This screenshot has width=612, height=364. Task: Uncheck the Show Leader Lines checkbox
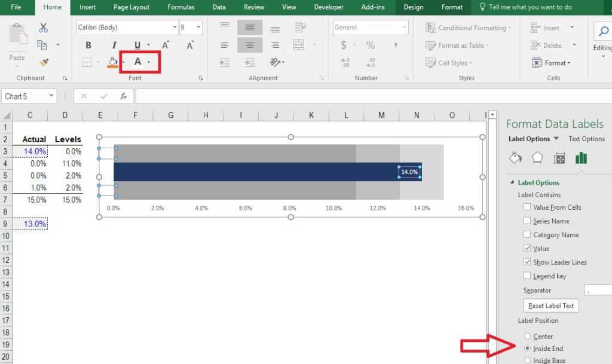(527, 262)
